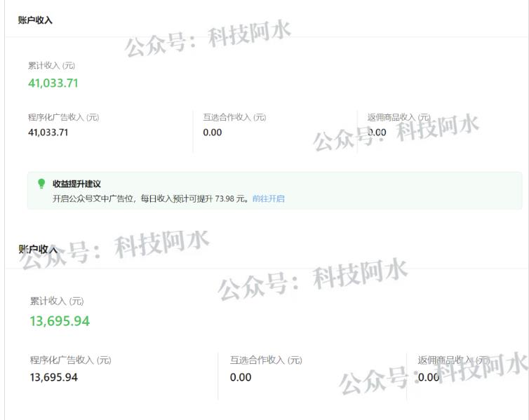The width and height of the screenshot is (529, 420).
Task: Open the 前往开启 link
Action: (269, 198)
